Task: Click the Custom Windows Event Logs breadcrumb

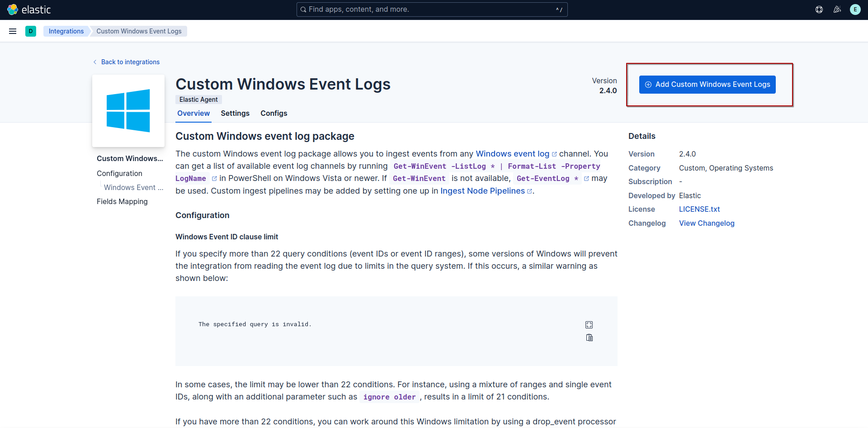Action: click(x=139, y=31)
